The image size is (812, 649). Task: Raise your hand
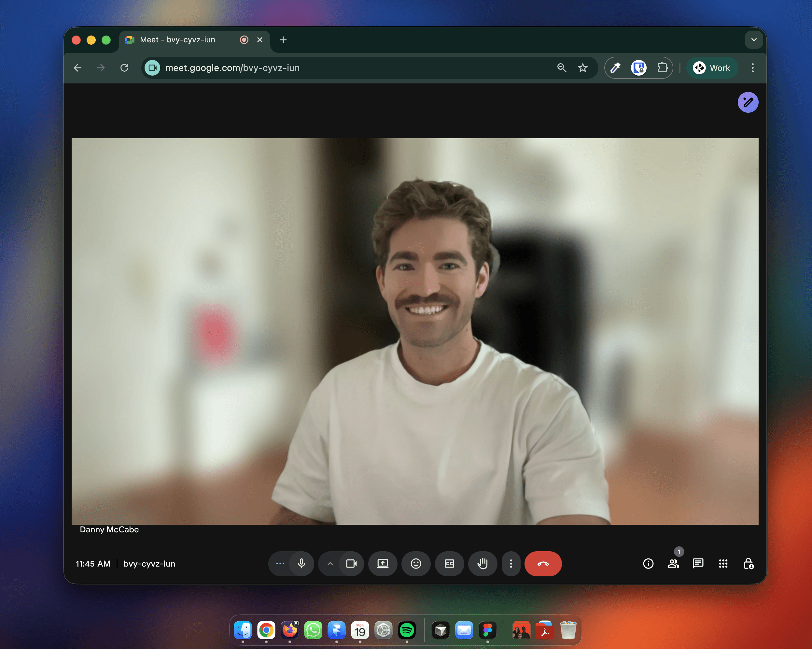click(x=482, y=563)
